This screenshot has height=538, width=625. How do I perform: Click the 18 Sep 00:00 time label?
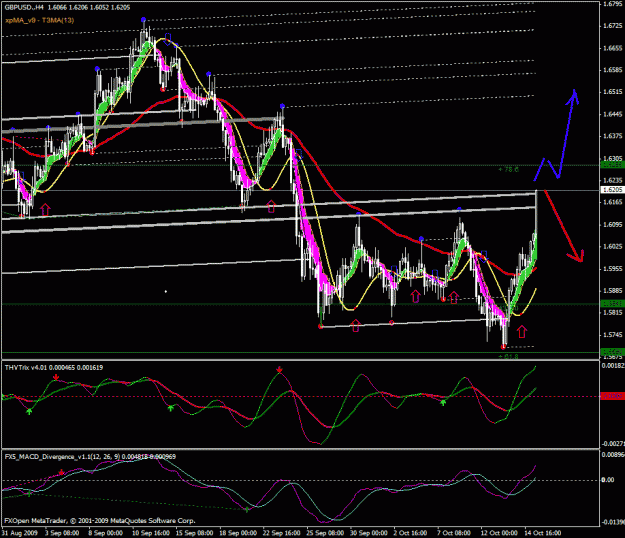[x=238, y=533]
